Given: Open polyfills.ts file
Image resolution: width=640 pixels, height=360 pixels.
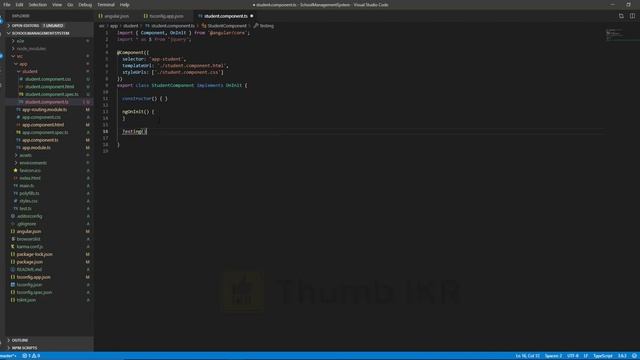Looking at the screenshot, I should (x=29, y=193).
